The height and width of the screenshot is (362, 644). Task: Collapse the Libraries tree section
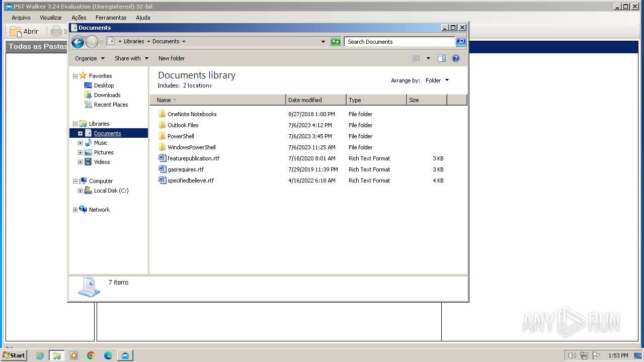75,124
